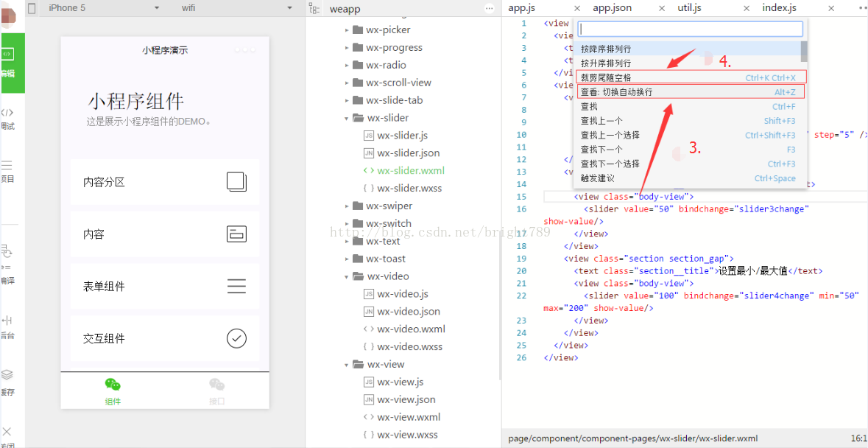The height and width of the screenshot is (448, 868).
Task: Open the wifi network dropdown
Action: point(236,8)
